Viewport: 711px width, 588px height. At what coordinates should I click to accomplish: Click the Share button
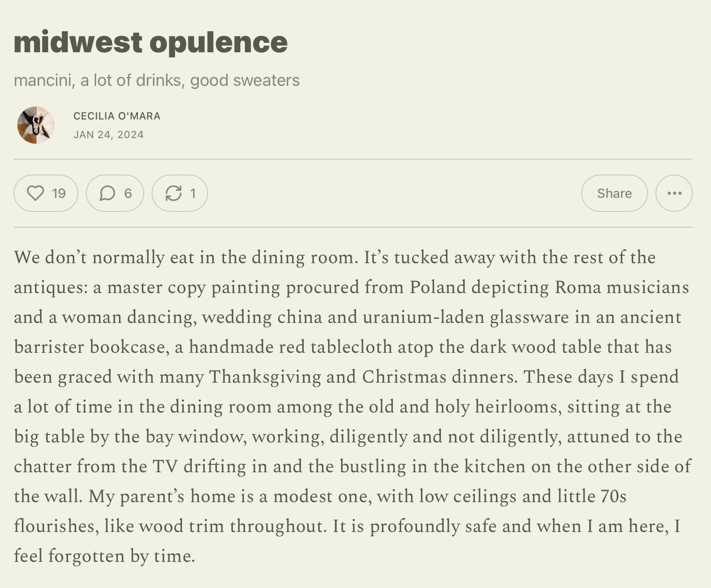(x=614, y=193)
